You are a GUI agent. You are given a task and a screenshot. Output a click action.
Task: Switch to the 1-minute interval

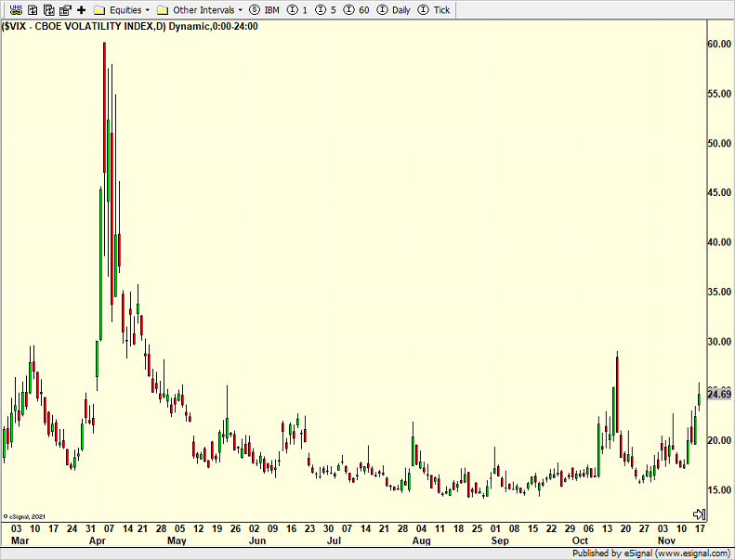(x=298, y=9)
